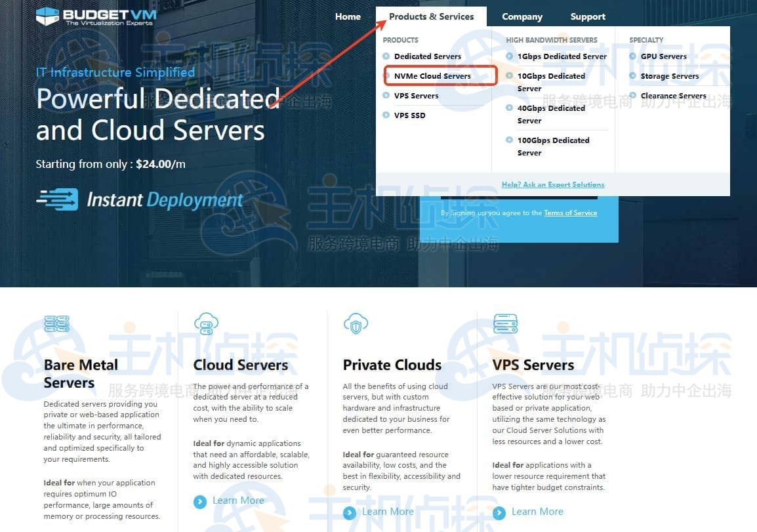
Task: Open the Company menu
Action: click(522, 16)
